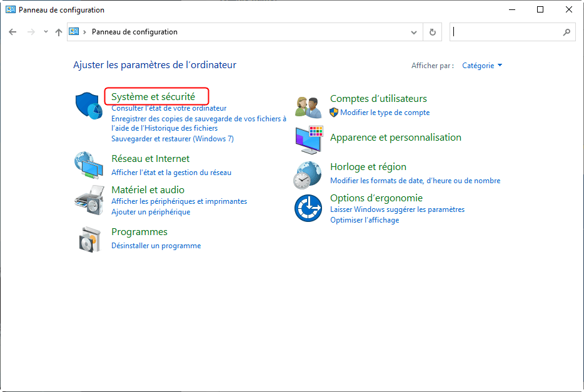584x392 pixels.
Task: Open Système et sécurité category
Action: click(153, 97)
